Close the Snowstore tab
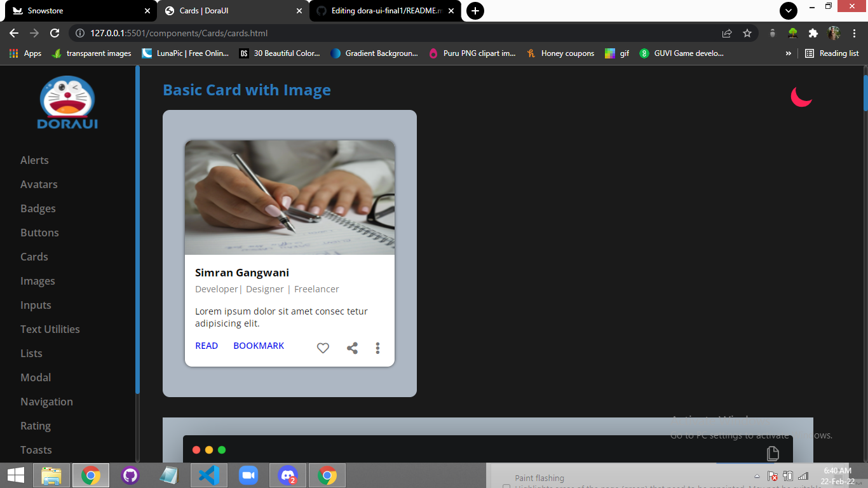Viewport: 868px width, 488px height. [147, 11]
